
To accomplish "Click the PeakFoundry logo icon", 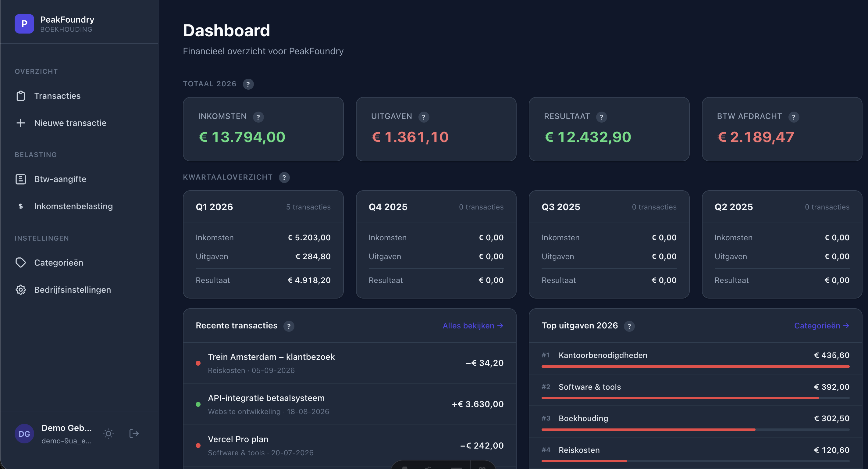I will (24, 23).
